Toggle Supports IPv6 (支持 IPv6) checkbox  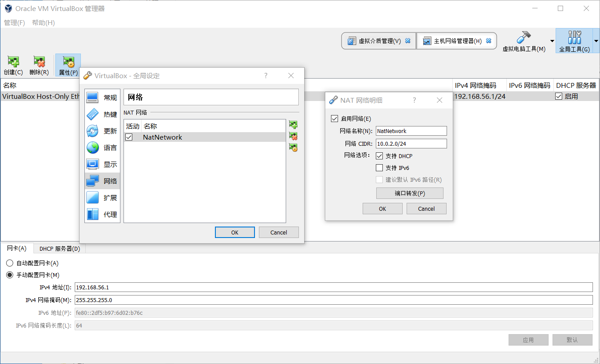point(380,168)
